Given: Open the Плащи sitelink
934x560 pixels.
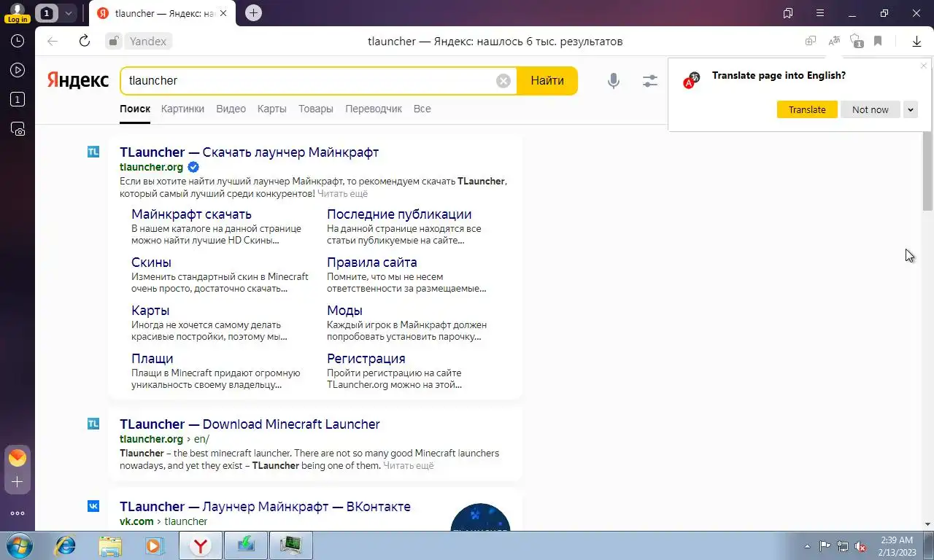Looking at the screenshot, I should coord(152,359).
